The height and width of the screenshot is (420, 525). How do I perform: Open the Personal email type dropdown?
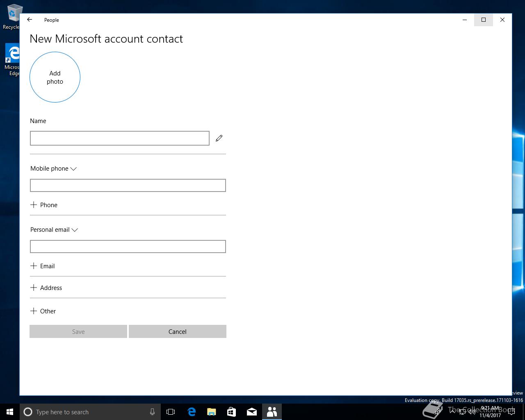point(54,230)
